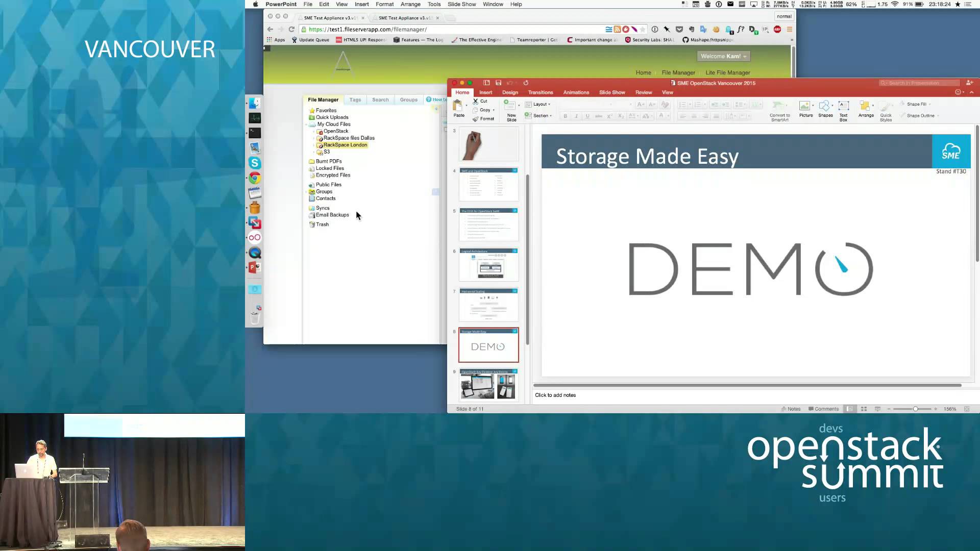Click the Repeat arrow in PowerPoint title bar
The width and height of the screenshot is (980, 551).
click(526, 83)
